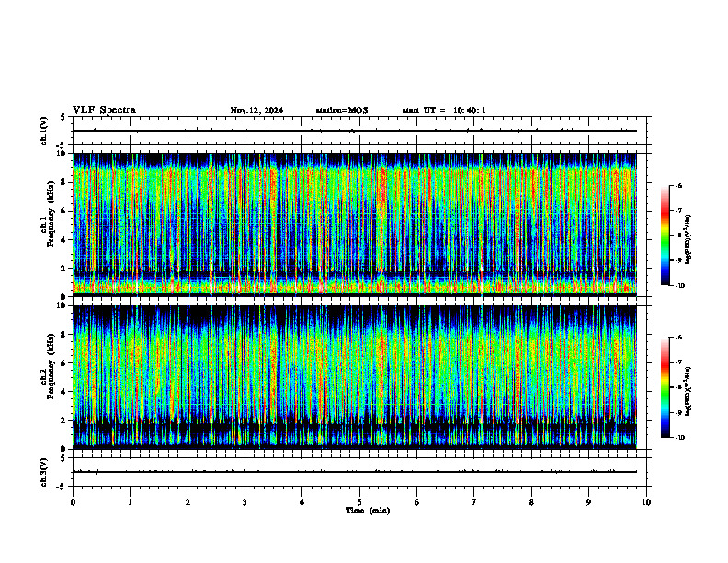Click the ch.1 color bar PSD unit label
Viewport: 728px width, 563px height.
(688, 240)
